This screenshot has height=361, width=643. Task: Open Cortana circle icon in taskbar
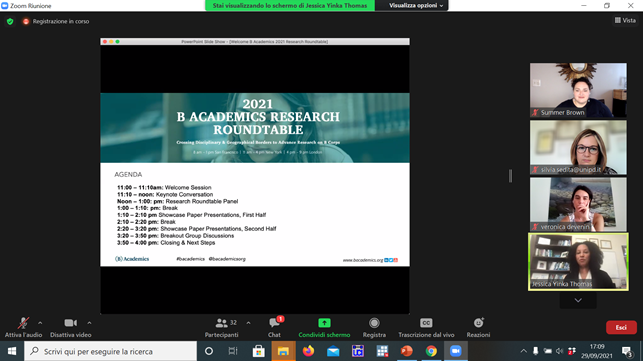[209, 351]
